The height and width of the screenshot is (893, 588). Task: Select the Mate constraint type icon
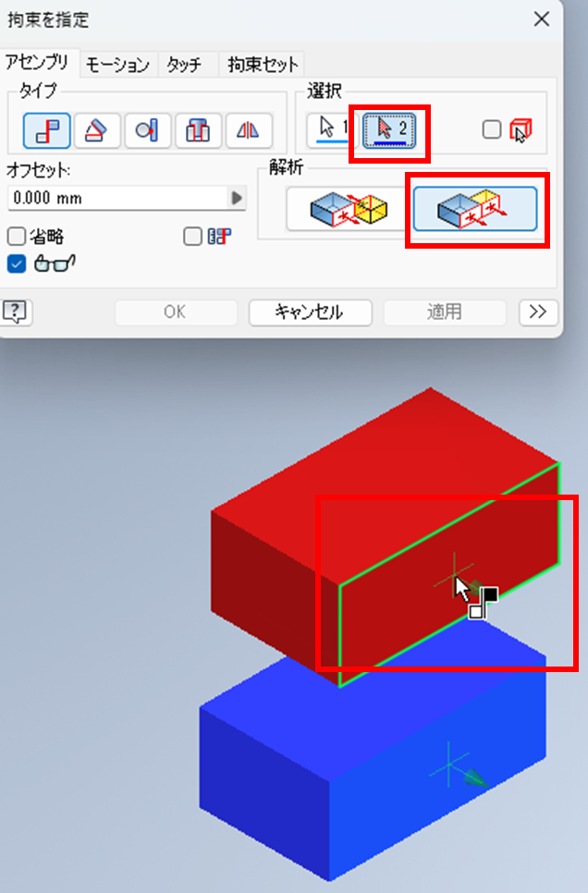click(x=47, y=130)
